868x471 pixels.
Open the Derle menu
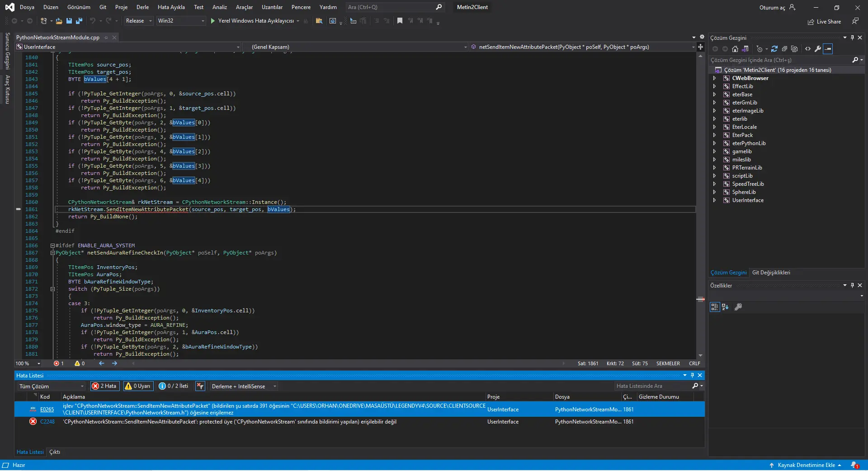[x=142, y=7]
